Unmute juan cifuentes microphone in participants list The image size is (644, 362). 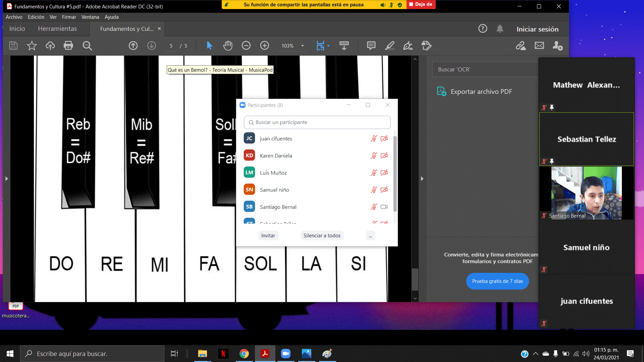click(x=374, y=138)
